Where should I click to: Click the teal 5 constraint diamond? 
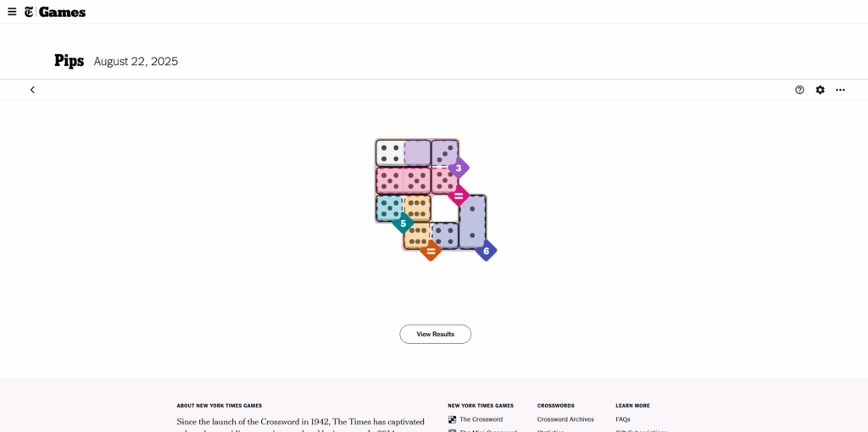pyautogui.click(x=403, y=224)
